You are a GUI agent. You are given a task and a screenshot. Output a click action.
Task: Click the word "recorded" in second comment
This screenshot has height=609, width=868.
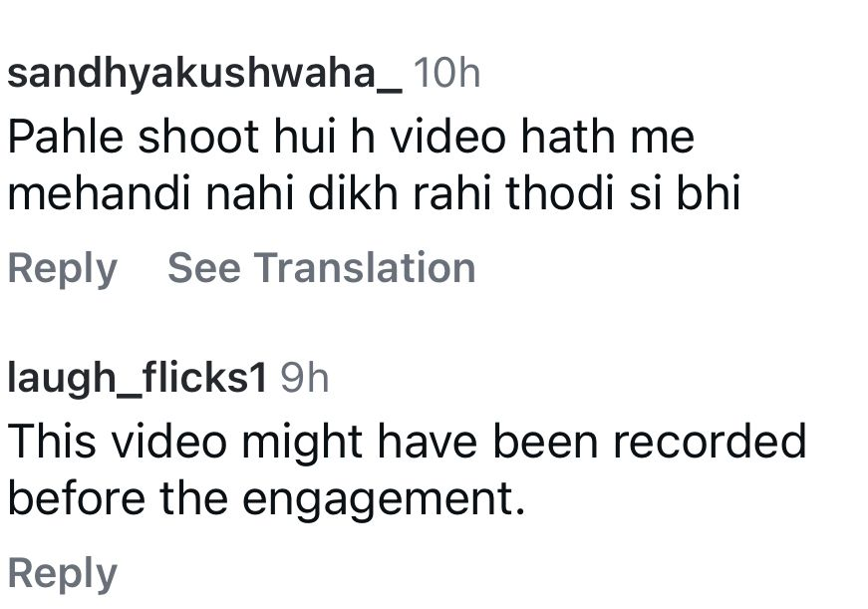click(x=709, y=441)
